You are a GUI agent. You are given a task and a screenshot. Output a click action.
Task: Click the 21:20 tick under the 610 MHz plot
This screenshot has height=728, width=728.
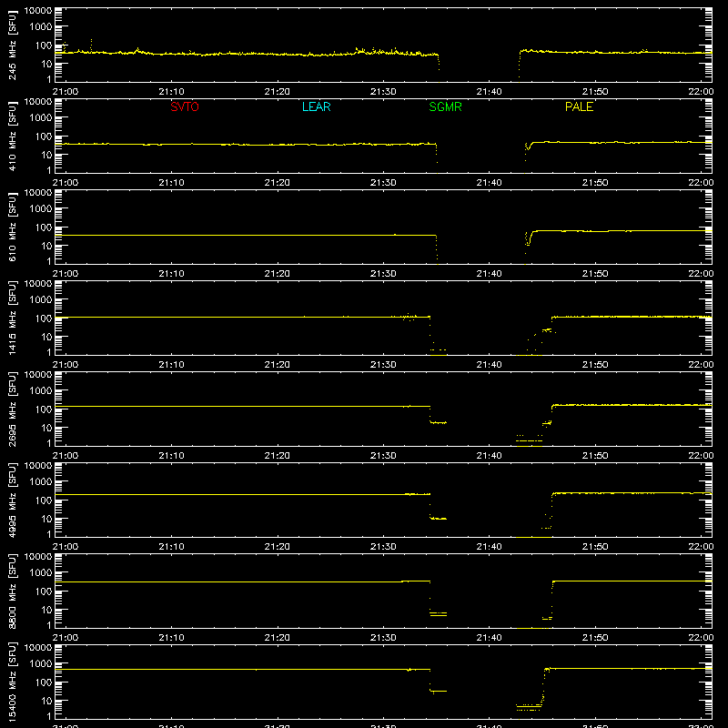point(278,274)
